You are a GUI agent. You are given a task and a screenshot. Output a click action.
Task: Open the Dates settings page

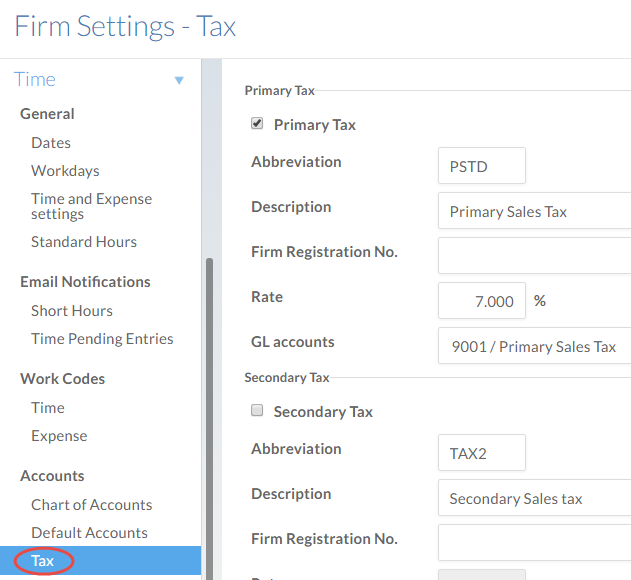pos(51,143)
